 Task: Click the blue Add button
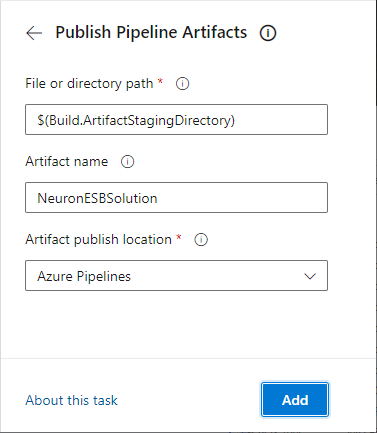pos(295,400)
